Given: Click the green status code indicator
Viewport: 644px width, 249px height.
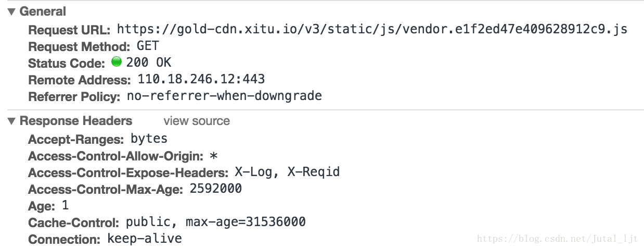Looking at the screenshot, I should (x=117, y=63).
